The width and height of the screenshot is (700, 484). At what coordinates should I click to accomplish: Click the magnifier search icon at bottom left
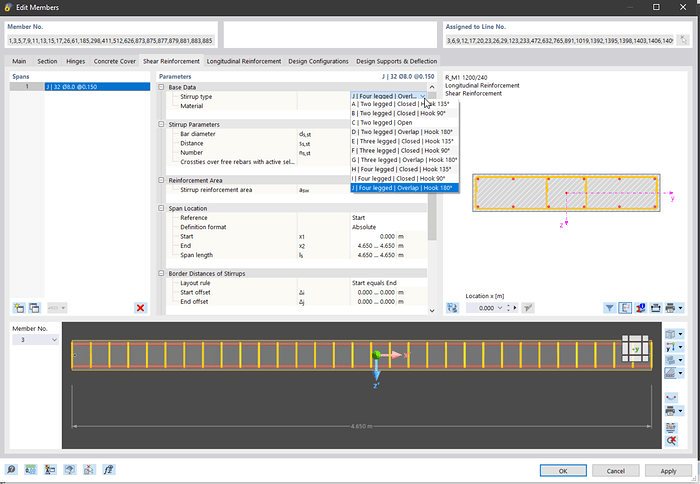(x=11, y=469)
